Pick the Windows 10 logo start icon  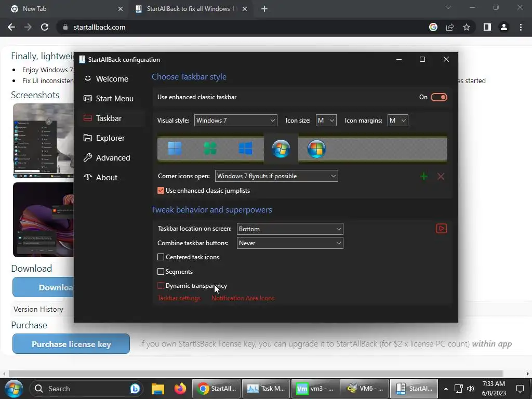pyautogui.click(x=245, y=149)
